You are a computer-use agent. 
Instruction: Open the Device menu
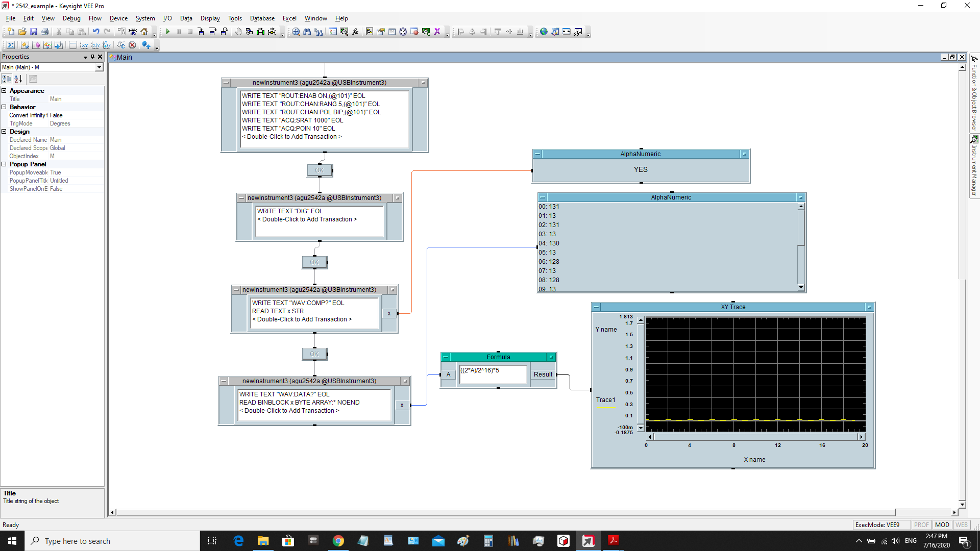click(x=118, y=18)
